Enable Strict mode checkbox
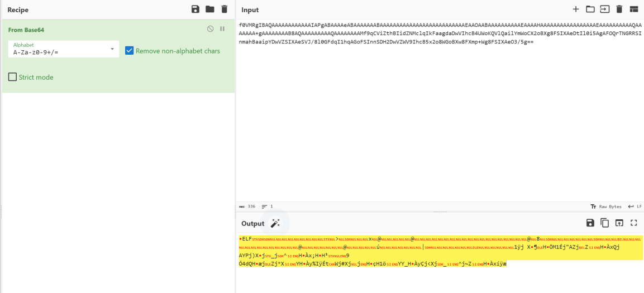This screenshot has height=293, width=644. [x=12, y=77]
